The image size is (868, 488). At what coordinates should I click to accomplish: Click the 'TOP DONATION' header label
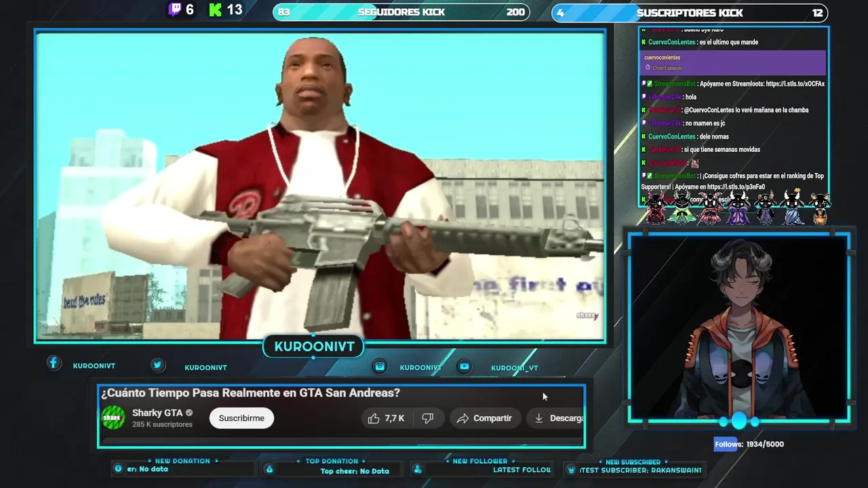coord(332,461)
